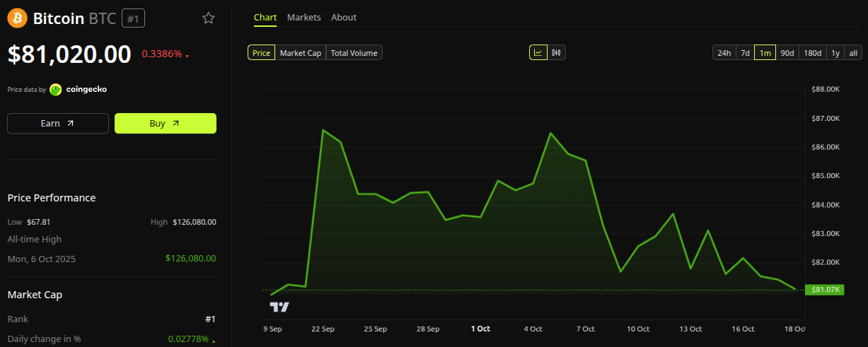Add Bitcoin to favorites with the star icon
This screenshot has height=347, width=868.
[x=209, y=18]
